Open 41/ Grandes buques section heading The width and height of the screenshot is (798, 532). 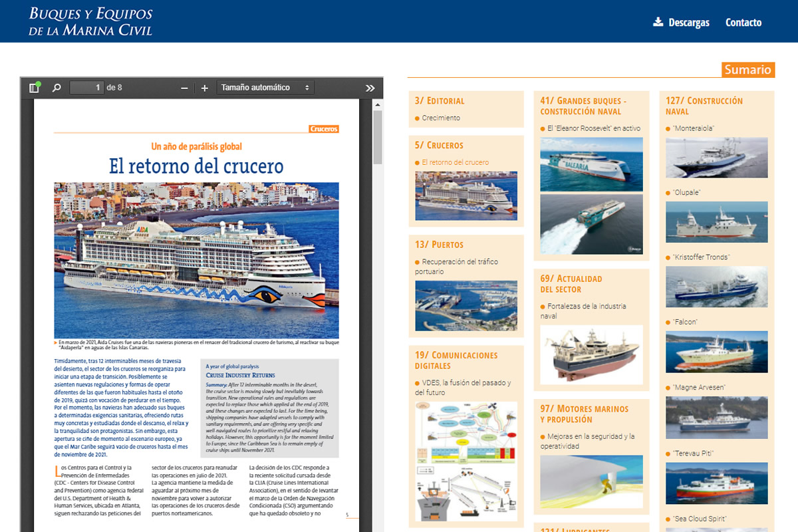(583, 106)
